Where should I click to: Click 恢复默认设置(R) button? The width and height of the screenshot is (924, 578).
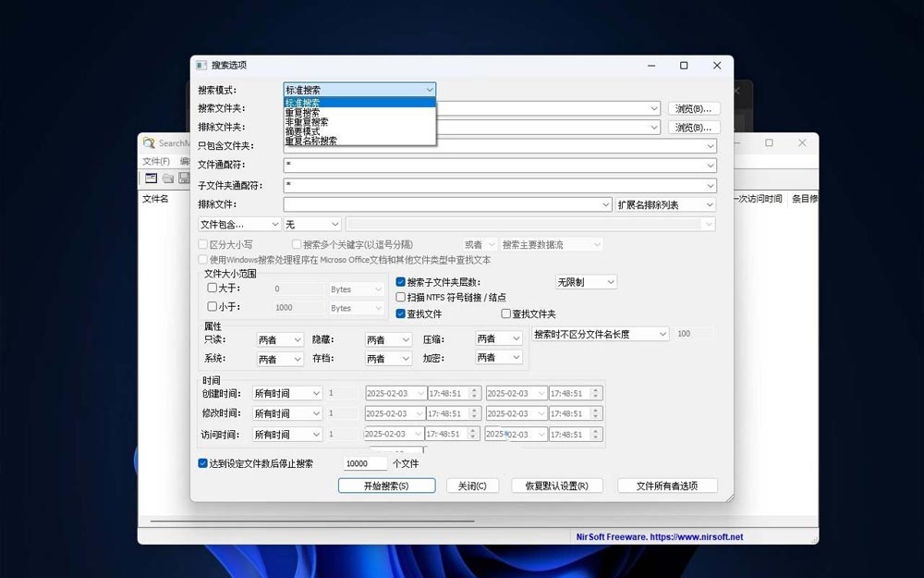pos(557,486)
